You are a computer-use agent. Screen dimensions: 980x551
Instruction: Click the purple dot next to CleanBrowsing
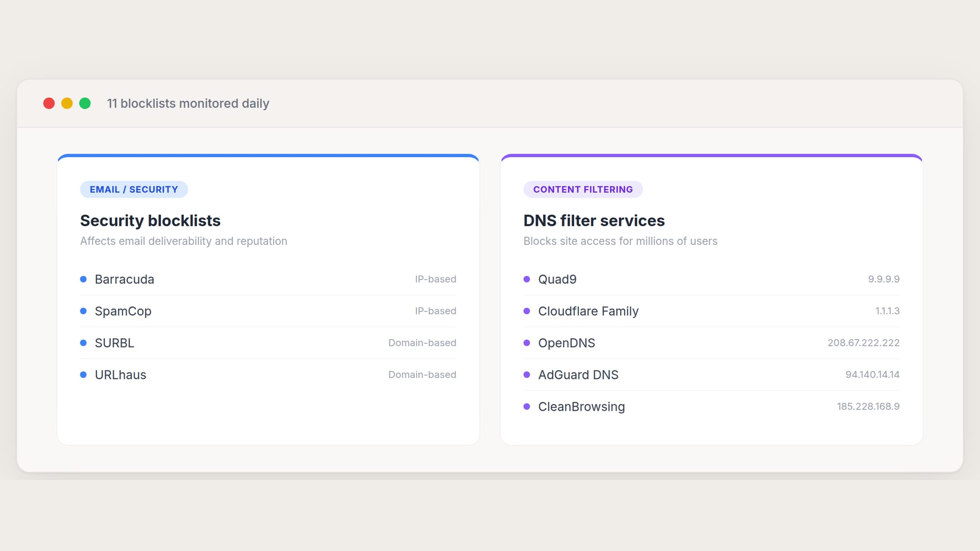pyautogui.click(x=527, y=407)
